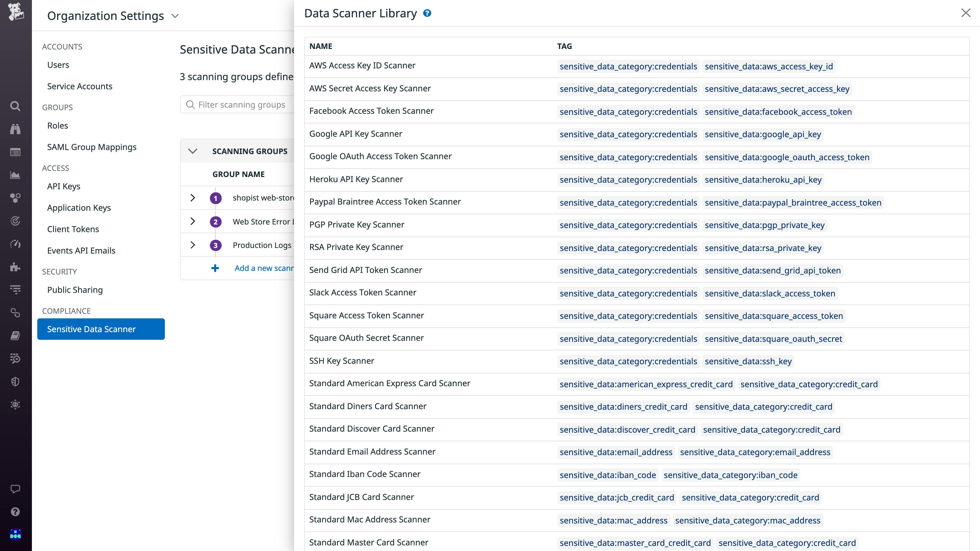Open Watchdog via the binoculars icon
The height and width of the screenshot is (551, 980).
coord(15,129)
